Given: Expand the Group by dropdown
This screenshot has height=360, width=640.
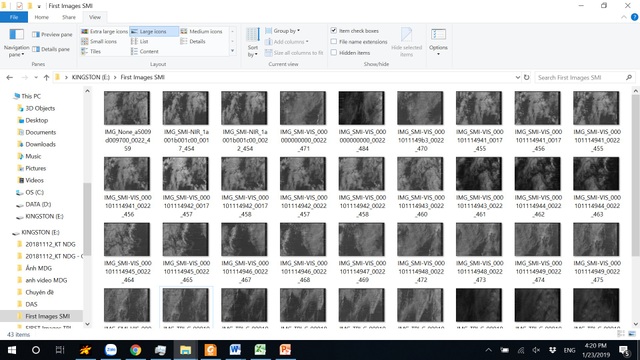Looking at the screenshot, I should point(283,31).
